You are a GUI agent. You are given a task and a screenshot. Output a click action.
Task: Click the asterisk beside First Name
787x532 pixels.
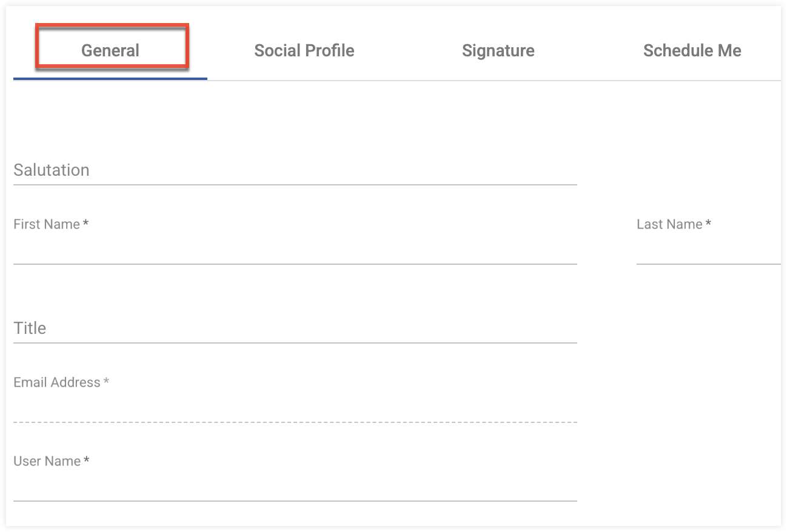tap(86, 224)
